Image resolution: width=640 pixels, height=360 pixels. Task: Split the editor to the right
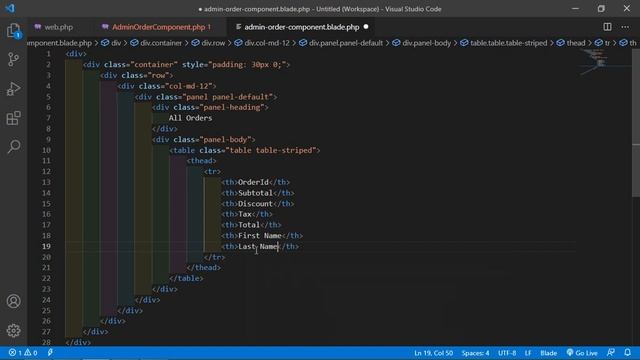(x=607, y=27)
